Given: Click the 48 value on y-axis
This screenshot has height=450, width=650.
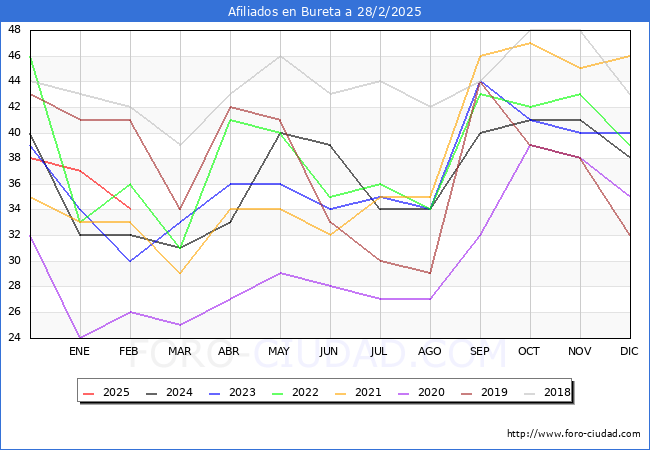Looking at the screenshot, I should pos(14,30).
